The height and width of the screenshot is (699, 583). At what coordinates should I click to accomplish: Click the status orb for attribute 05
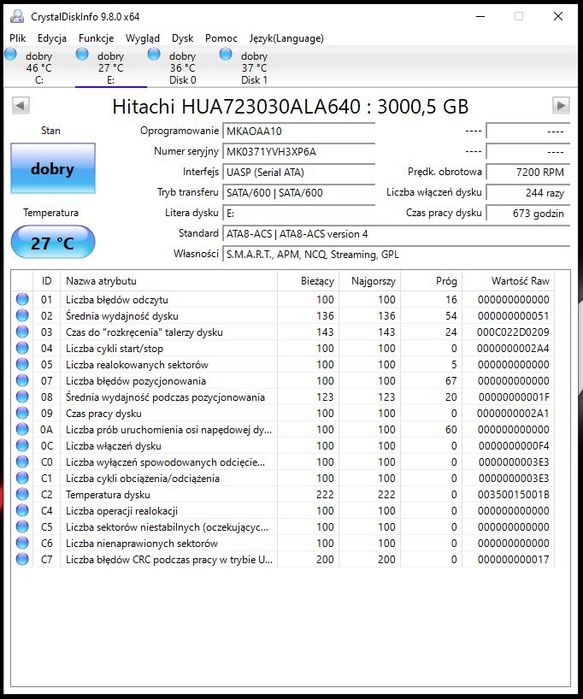[x=22, y=364]
